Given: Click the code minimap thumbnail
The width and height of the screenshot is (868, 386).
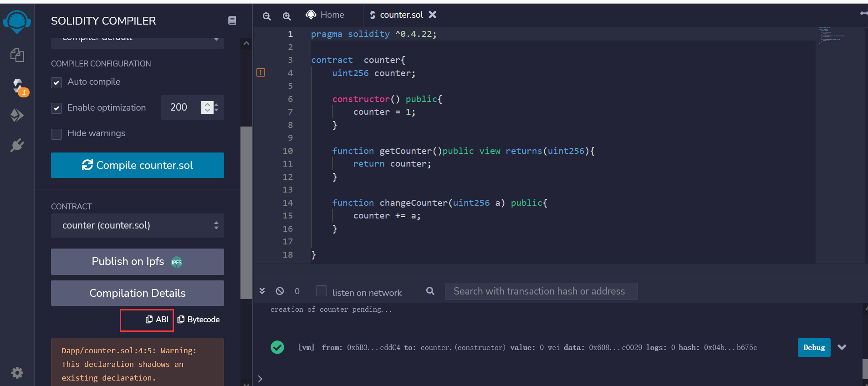Looking at the screenshot, I should click(x=832, y=35).
